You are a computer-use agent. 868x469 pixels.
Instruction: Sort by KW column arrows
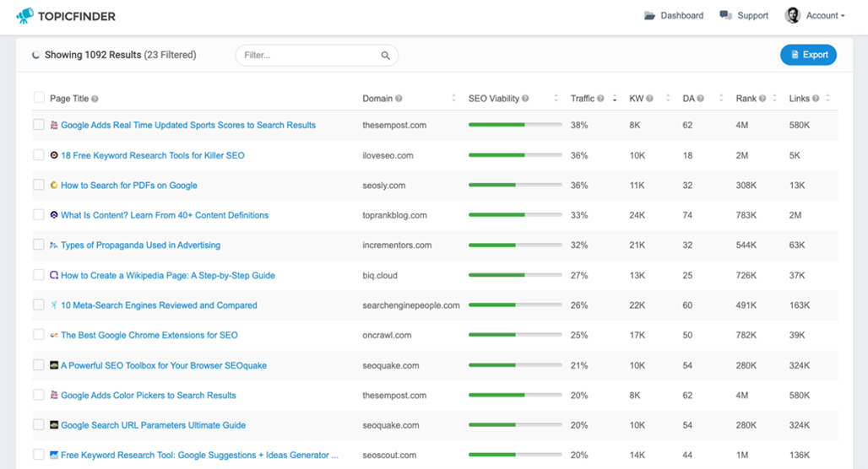(x=668, y=98)
